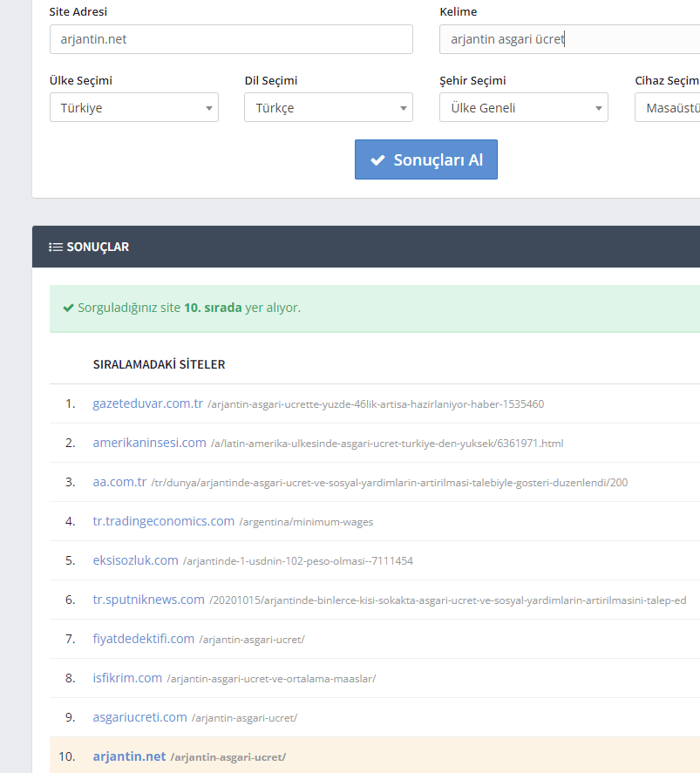This screenshot has width=700, height=773.
Task: Click the list icon beside SONUÇLAR
Action: (56, 247)
